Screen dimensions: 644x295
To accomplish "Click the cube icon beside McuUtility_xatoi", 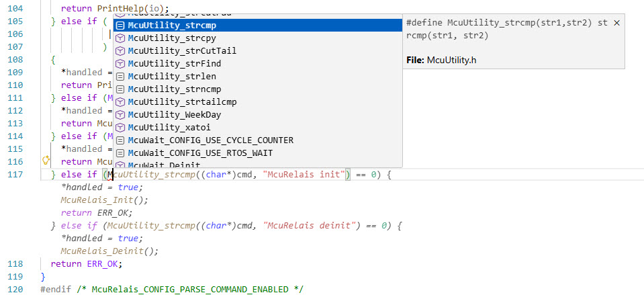I will pos(120,127).
